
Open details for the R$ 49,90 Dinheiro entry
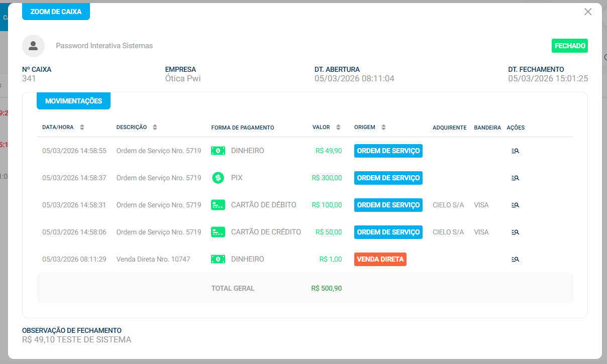(x=515, y=151)
